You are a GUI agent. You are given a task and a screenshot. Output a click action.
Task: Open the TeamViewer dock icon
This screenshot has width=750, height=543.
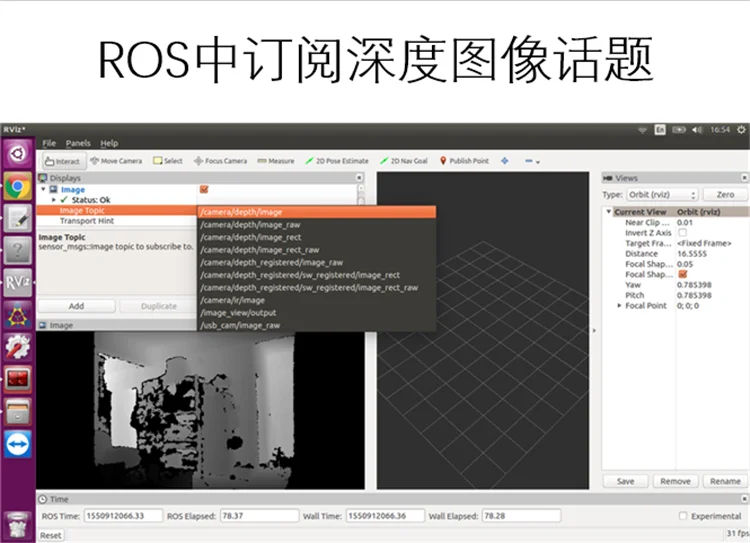pyautogui.click(x=18, y=444)
